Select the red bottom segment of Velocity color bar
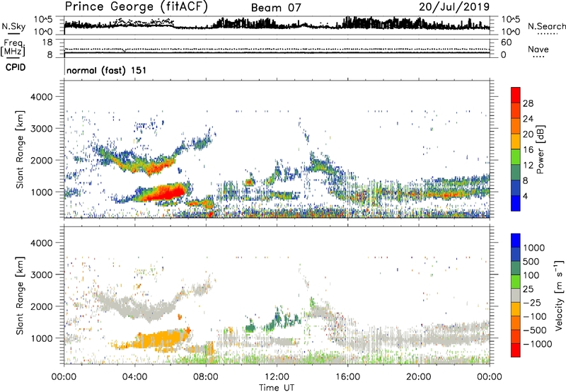The image size is (566, 392). click(516, 350)
